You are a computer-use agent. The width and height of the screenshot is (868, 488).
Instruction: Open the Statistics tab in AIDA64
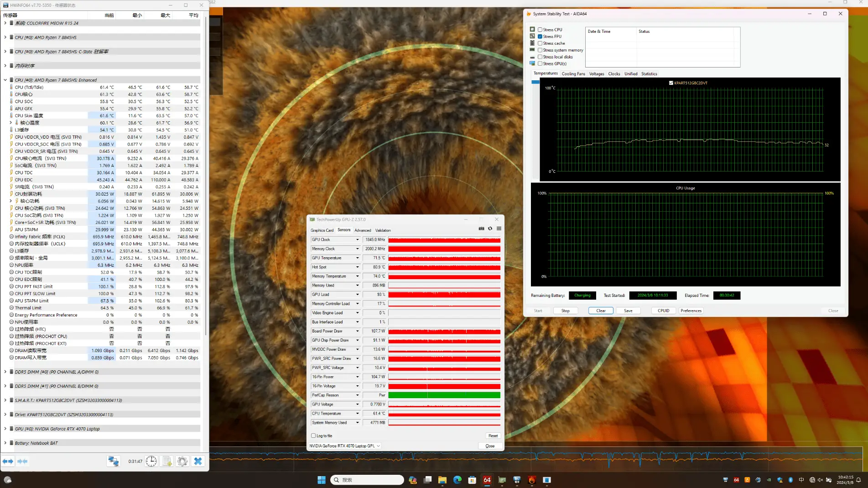[649, 74]
